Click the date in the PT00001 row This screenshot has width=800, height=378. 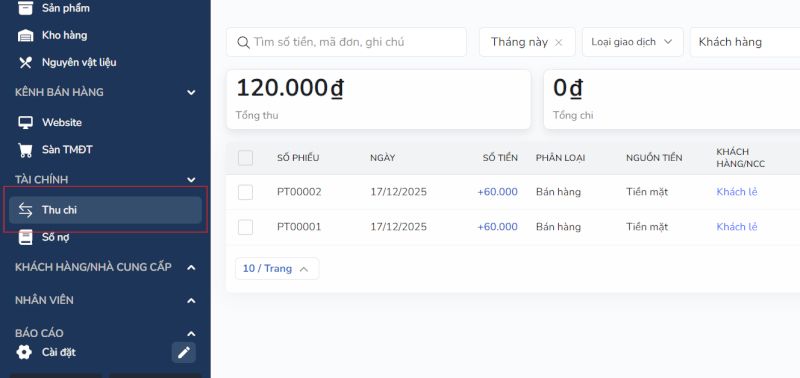pos(398,227)
